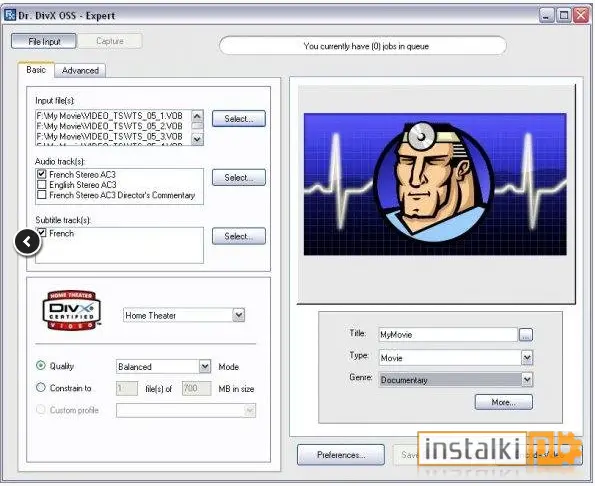Switch to the Advanced tab
This screenshot has height=486, width=595.
[x=80, y=71]
